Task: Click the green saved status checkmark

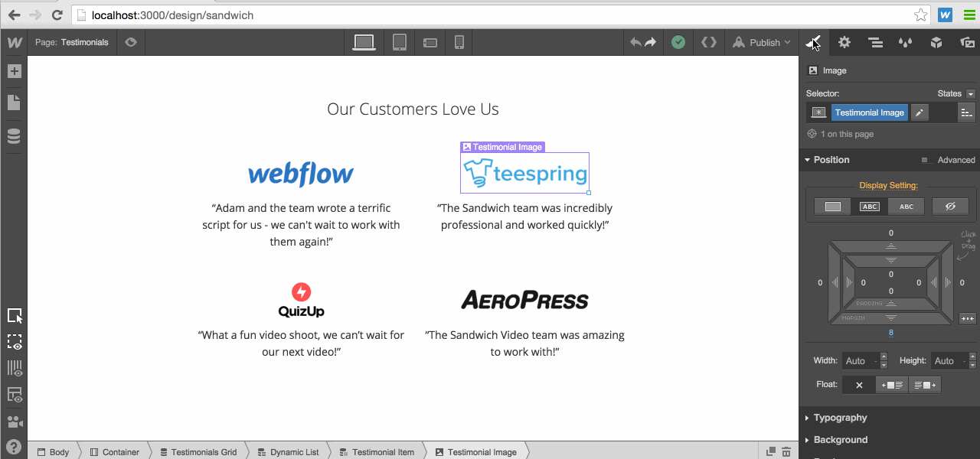Action: point(678,43)
